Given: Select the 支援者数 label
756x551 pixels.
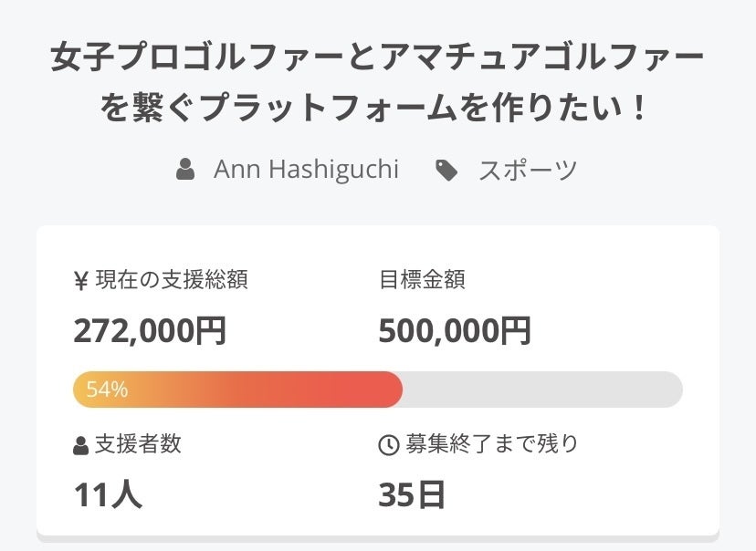Looking at the screenshot, I should tap(138, 444).
